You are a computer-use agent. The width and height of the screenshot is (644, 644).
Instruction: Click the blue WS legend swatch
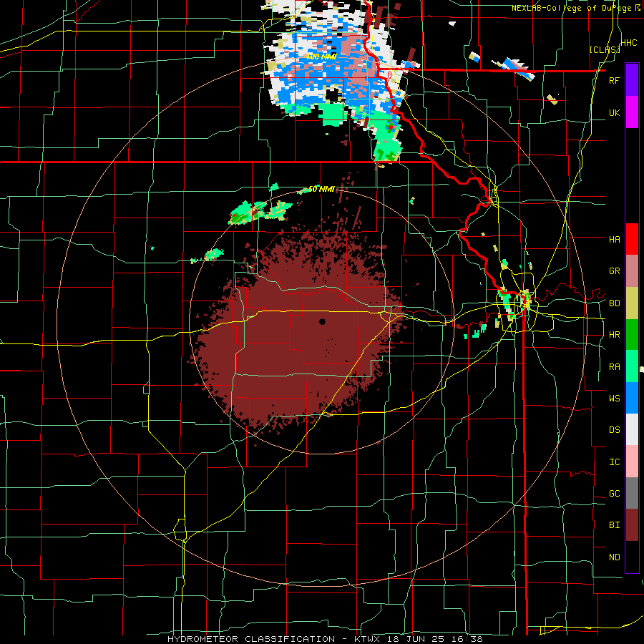pyautogui.click(x=632, y=398)
